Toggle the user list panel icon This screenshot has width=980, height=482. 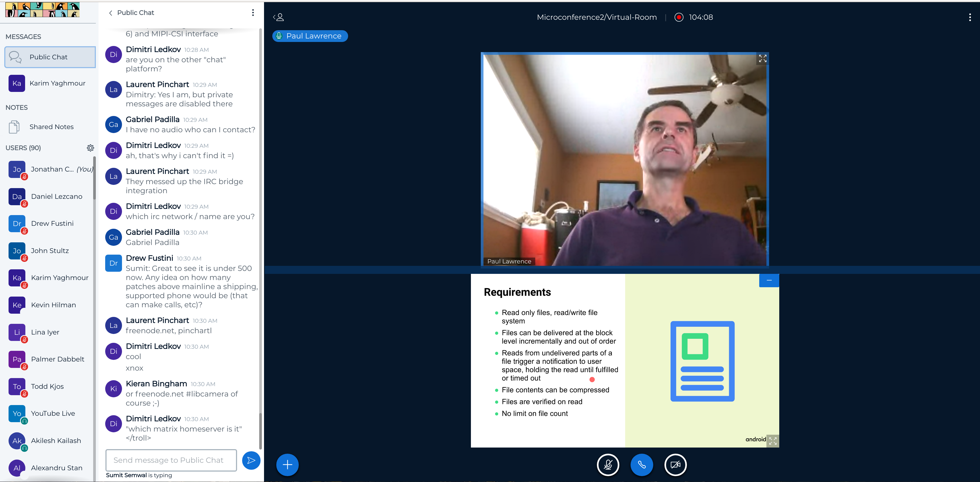[278, 17]
